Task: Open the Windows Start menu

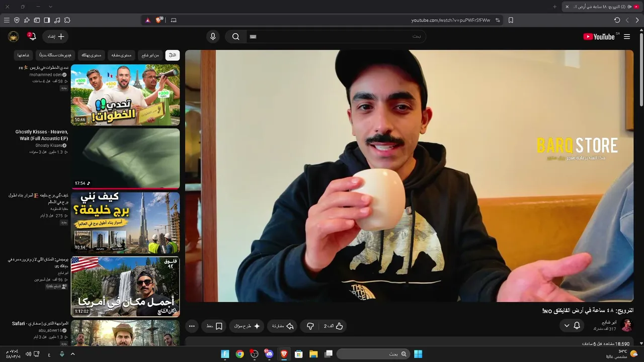Action: point(418,354)
